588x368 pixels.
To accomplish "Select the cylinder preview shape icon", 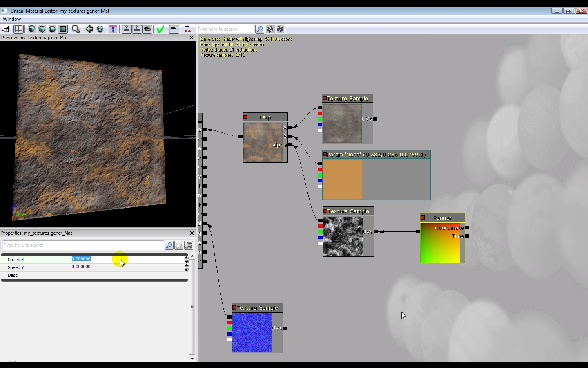I will pos(31,29).
